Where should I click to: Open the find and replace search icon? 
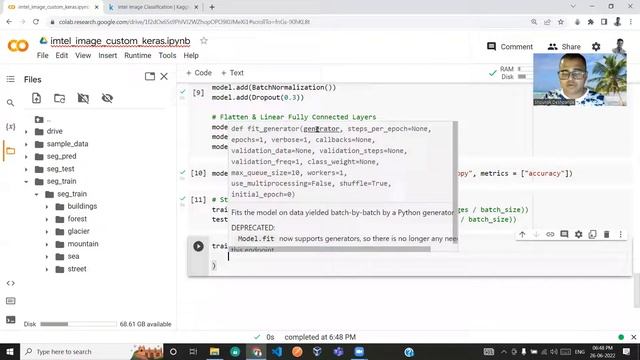pos(11,103)
